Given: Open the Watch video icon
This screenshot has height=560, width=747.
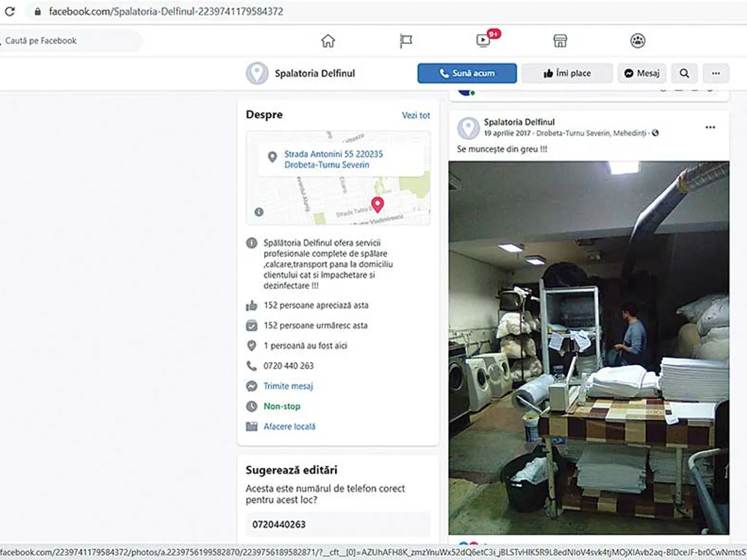Looking at the screenshot, I should 483,41.
